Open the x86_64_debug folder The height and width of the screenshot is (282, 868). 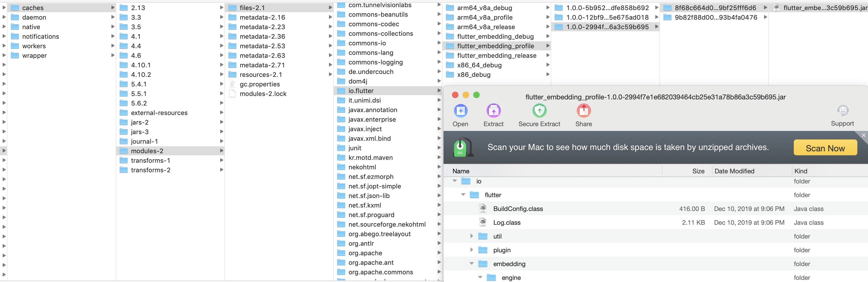[497, 65]
